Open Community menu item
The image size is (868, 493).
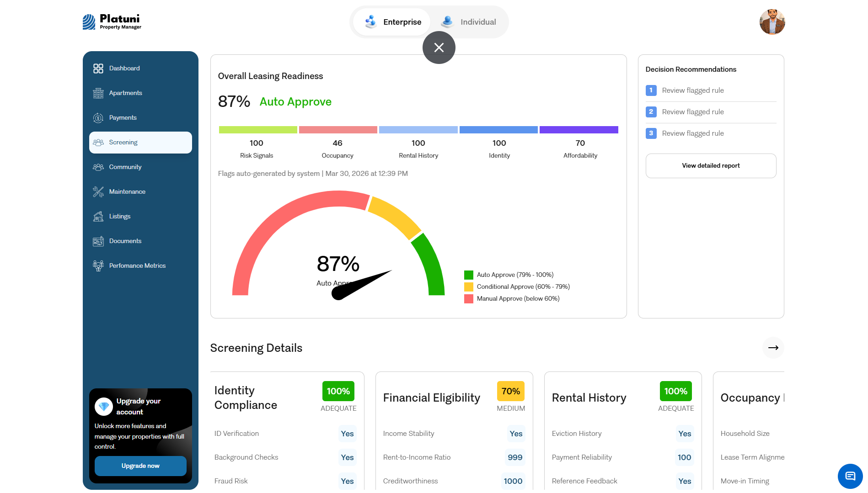click(140, 167)
